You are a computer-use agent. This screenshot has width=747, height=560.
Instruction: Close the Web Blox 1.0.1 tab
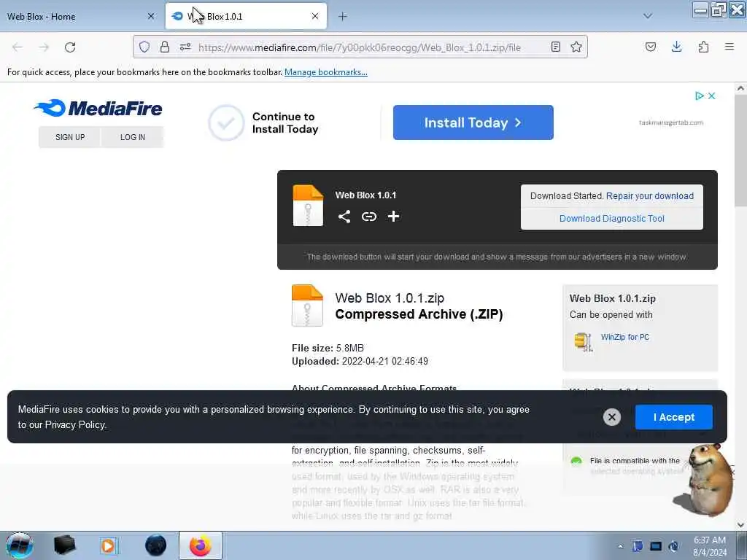[x=315, y=16]
